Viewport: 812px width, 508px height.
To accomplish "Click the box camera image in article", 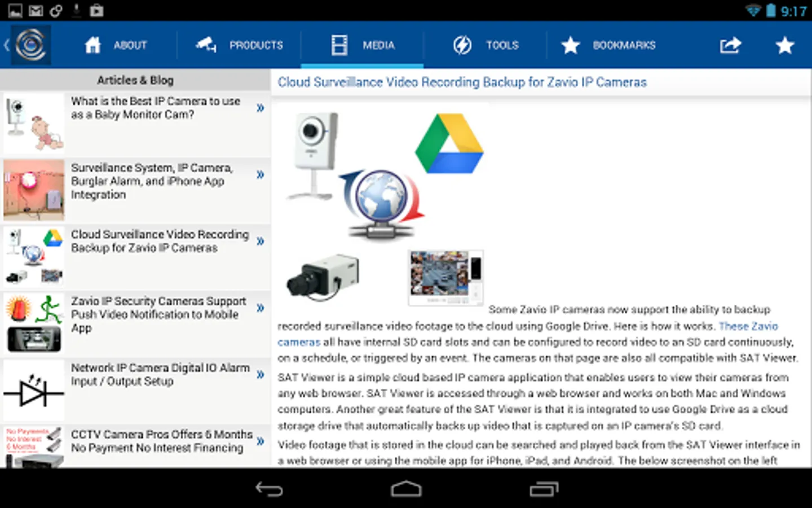I will point(323,277).
